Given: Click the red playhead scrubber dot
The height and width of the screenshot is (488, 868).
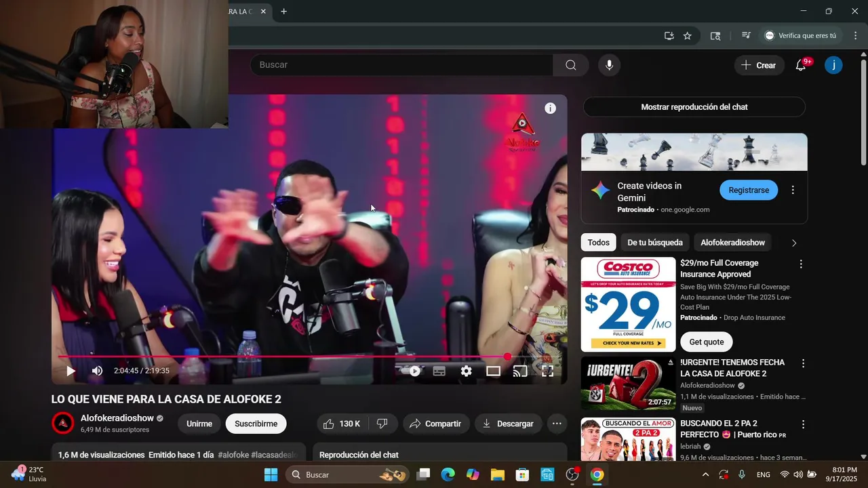Looking at the screenshot, I should click(x=508, y=357).
